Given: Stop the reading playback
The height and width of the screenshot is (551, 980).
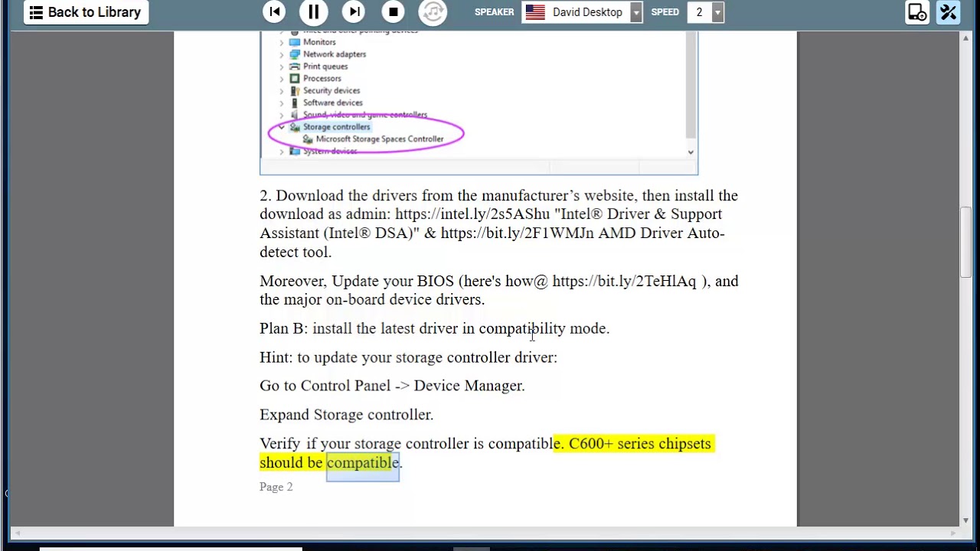Looking at the screenshot, I should point(393,12).
